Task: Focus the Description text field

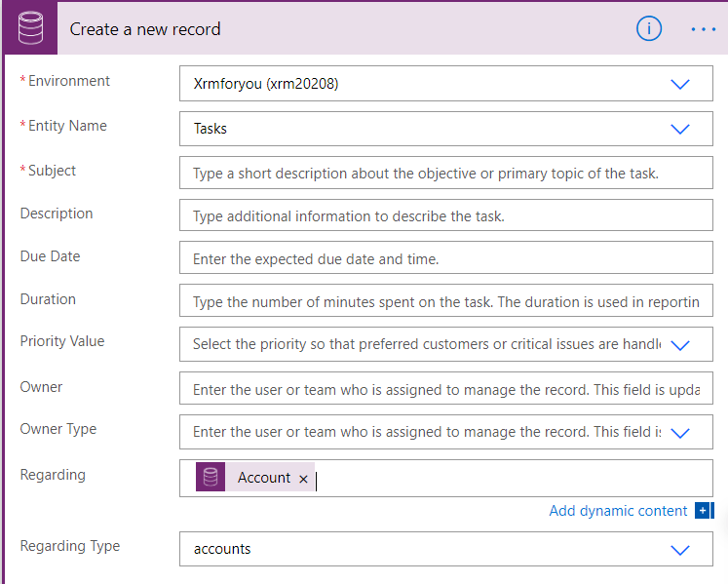Action: tap(445, 216)
